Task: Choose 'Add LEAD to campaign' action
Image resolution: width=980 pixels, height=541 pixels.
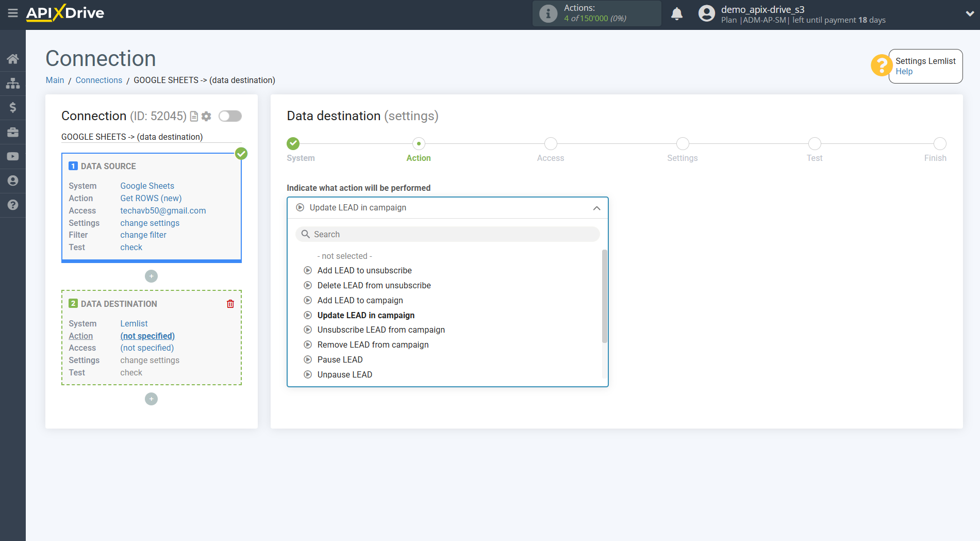Action: (x=360, y=300)
